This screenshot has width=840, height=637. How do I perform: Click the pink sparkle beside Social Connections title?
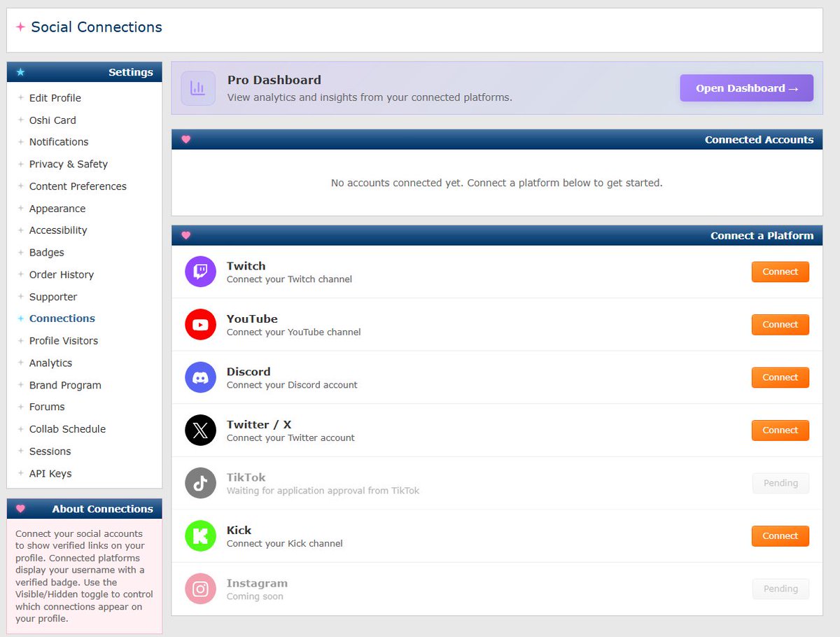[x=20, y=27]
